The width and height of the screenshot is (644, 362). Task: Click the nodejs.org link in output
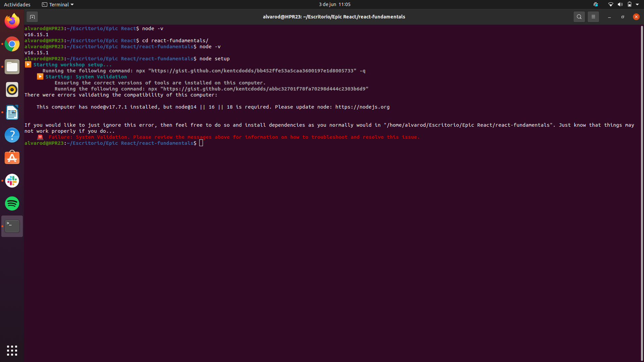click(x=362, y=107)
